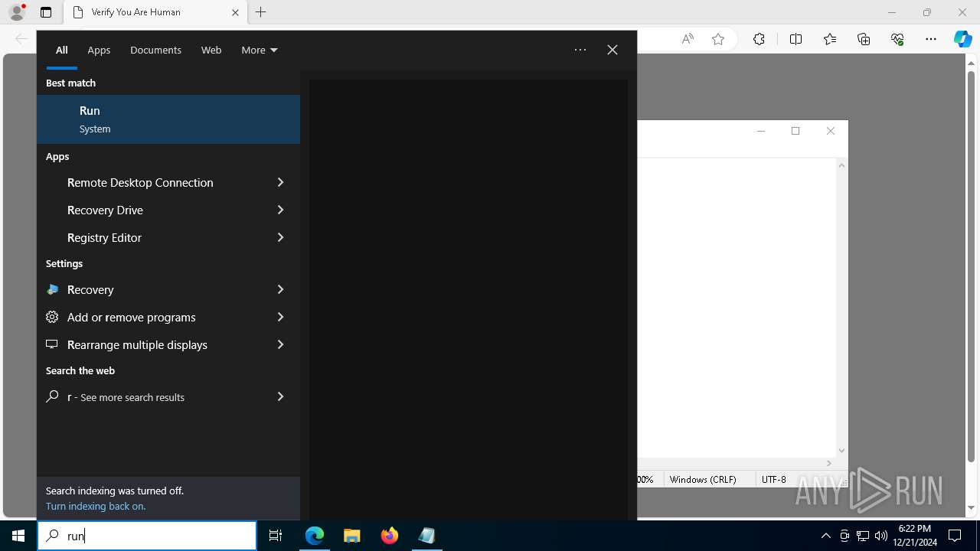Open the network tray icon
This screenshot has height=551, width=980.
pyautogui.click(x=863, y=536)
